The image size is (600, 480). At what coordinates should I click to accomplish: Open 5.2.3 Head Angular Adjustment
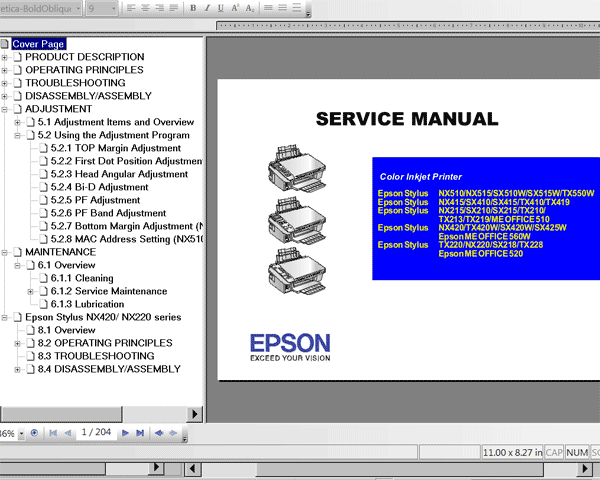pos(119,174)
